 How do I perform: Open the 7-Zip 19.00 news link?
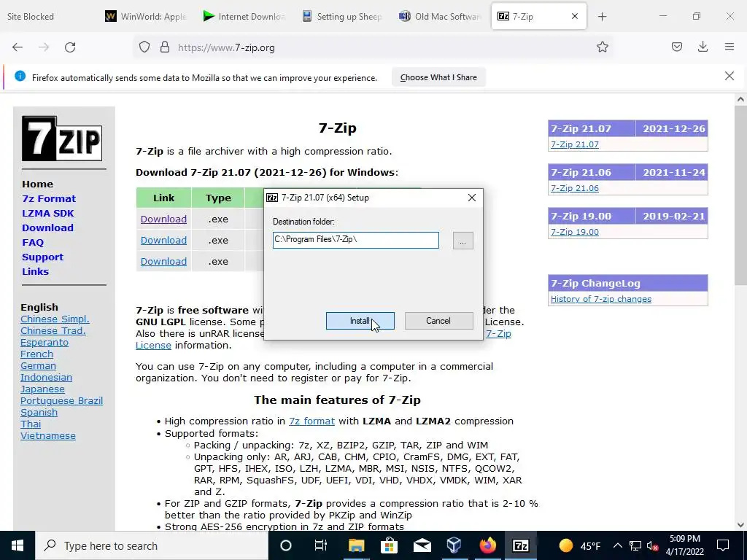click(575, 232)
